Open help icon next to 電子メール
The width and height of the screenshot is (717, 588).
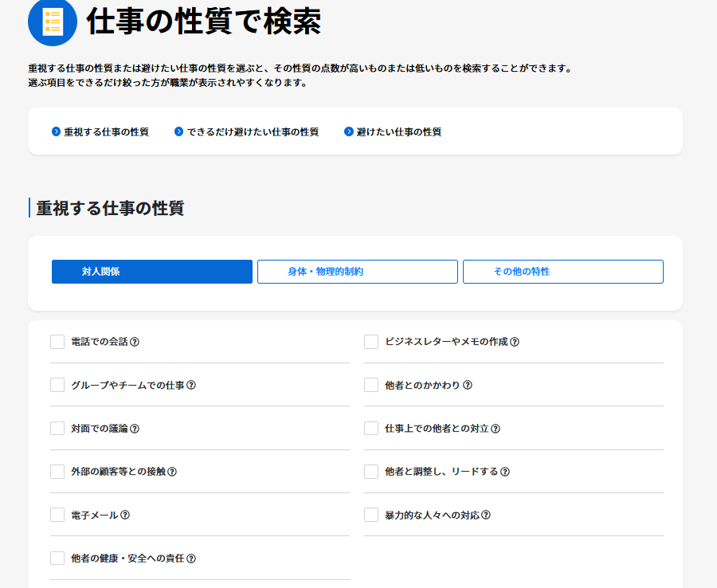(x=125, y=515)
